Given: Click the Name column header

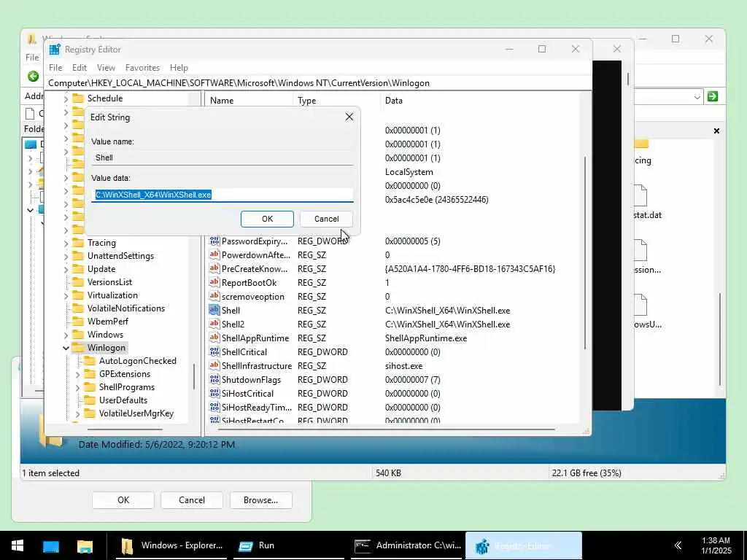Looking at the screenshot, I should coord(249,101).
